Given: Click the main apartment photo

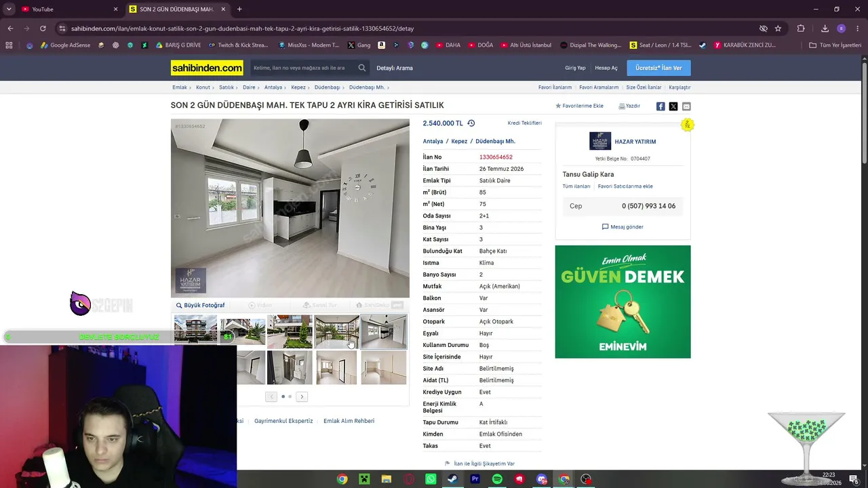Looking at the screenshot, I should pyautogui.click(x=290, y=208).
